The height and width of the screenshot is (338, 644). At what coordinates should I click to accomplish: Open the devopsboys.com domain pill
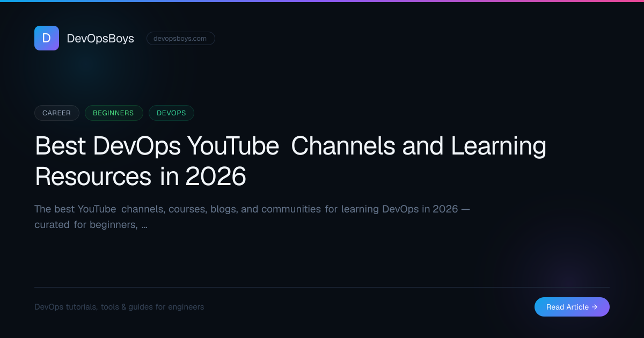coord(181,39)
